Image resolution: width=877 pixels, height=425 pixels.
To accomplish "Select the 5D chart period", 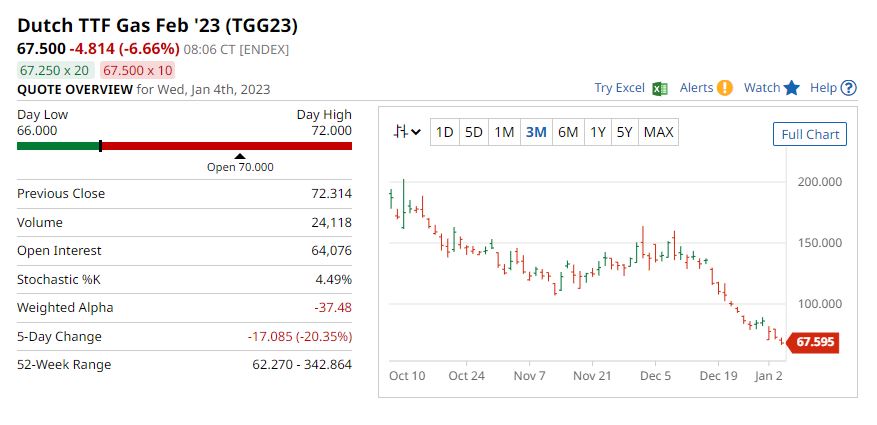I will point(474,133).
